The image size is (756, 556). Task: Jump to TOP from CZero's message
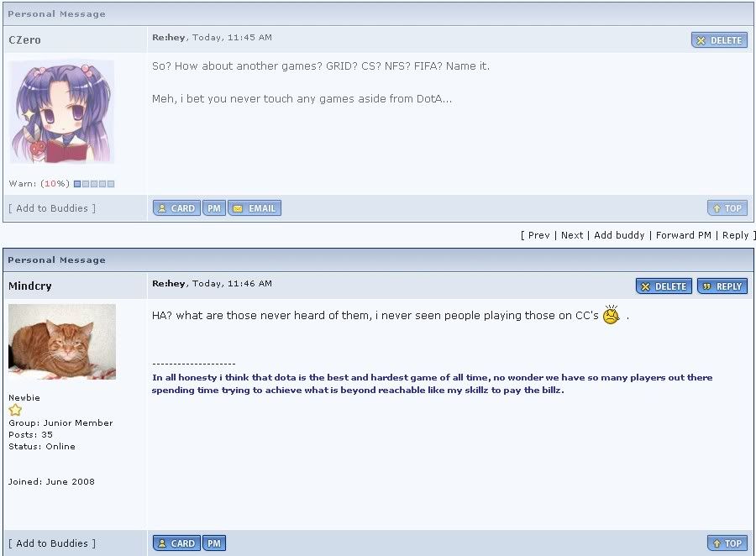(x=727, y=208)
